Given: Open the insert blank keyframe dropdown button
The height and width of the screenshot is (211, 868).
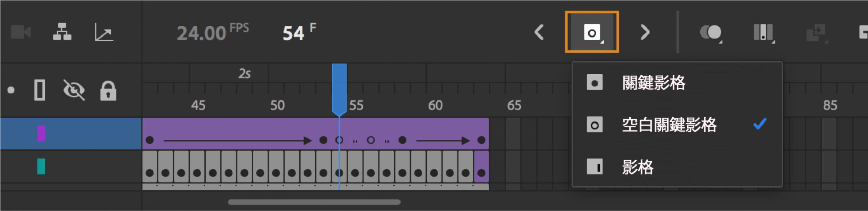Looking at the screenshot, I should 592,32.
